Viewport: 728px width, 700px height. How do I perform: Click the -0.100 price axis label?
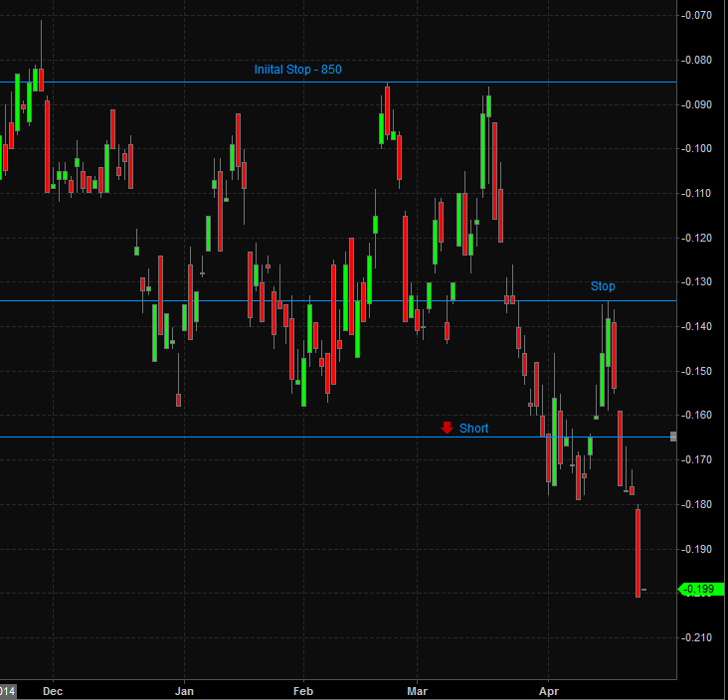pyautogui.click(x=696, y=148)
